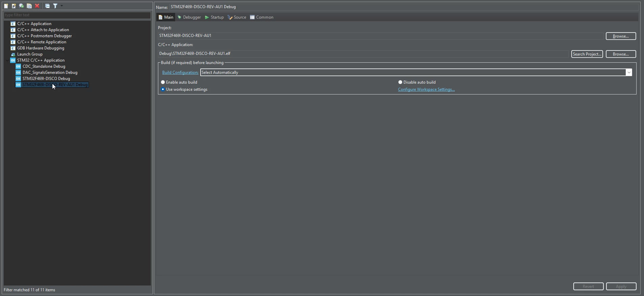The image size is (644, 296).
Task: Select C/C++ Application label
Action: [34, 24]
